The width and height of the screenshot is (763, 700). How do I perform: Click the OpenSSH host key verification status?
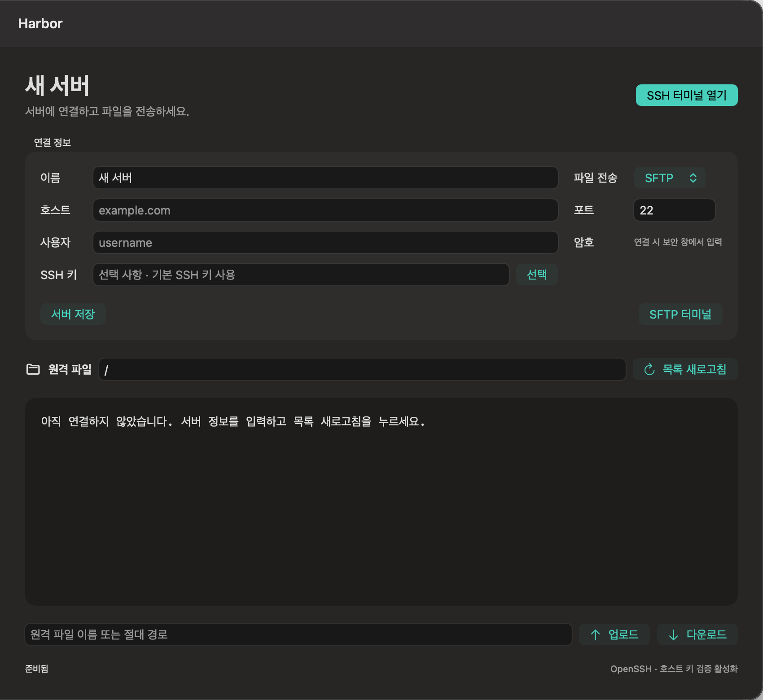(x=674, y=669)
